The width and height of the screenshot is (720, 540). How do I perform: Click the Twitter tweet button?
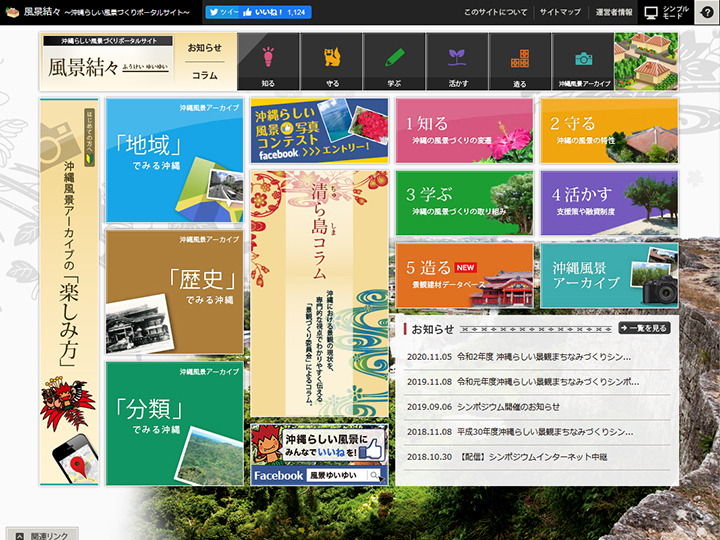(223, 12)
